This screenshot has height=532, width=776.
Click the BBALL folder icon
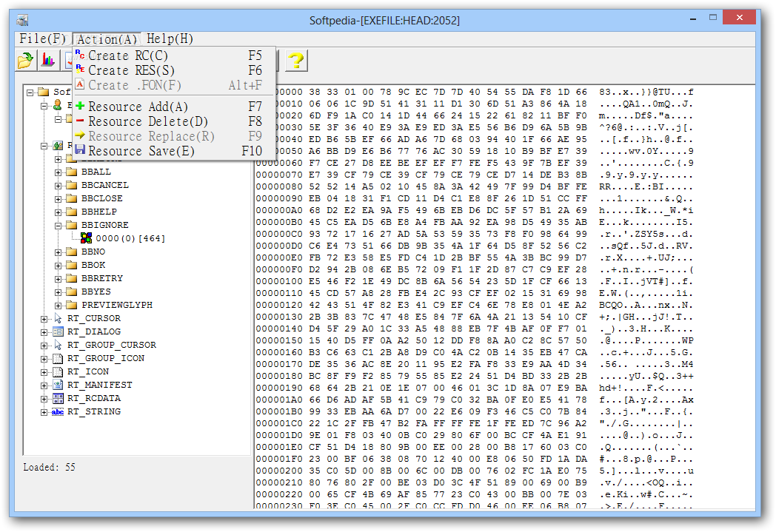point(72,172)
